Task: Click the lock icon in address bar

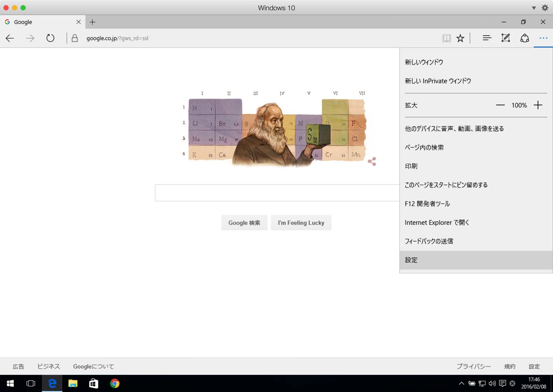Action: (x=75, y=38)
